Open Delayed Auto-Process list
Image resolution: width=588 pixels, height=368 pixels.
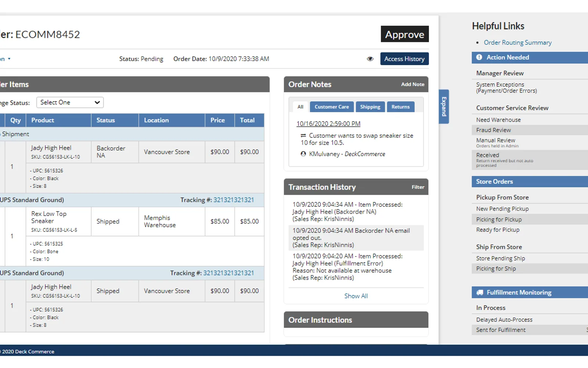(504, 320)
